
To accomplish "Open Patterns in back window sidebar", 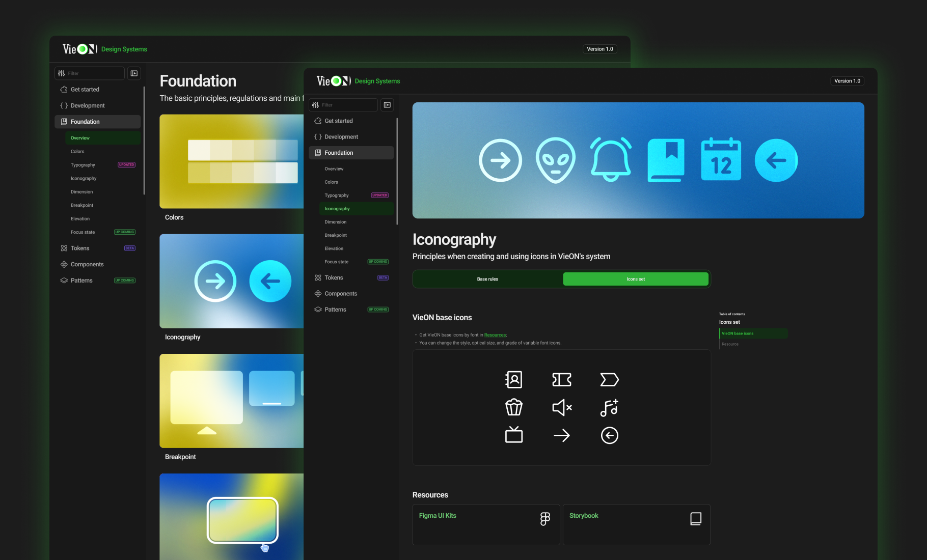I will [x=97, y=281].
